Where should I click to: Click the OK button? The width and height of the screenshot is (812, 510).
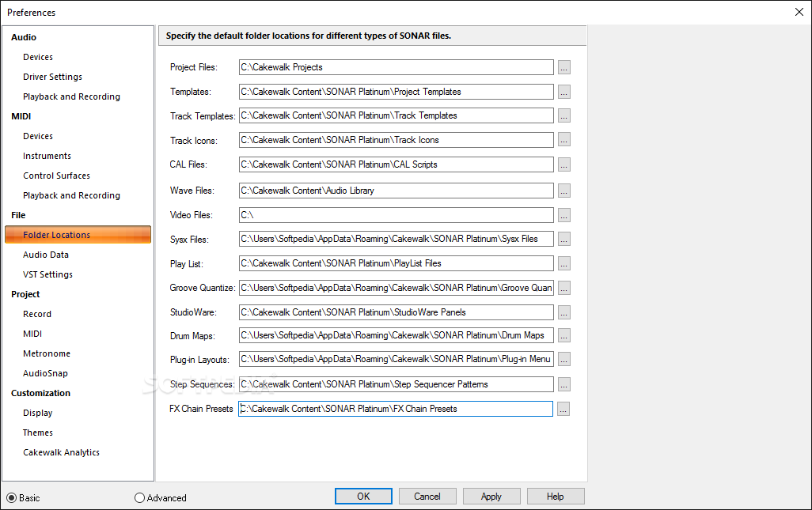tap(363, 496)
